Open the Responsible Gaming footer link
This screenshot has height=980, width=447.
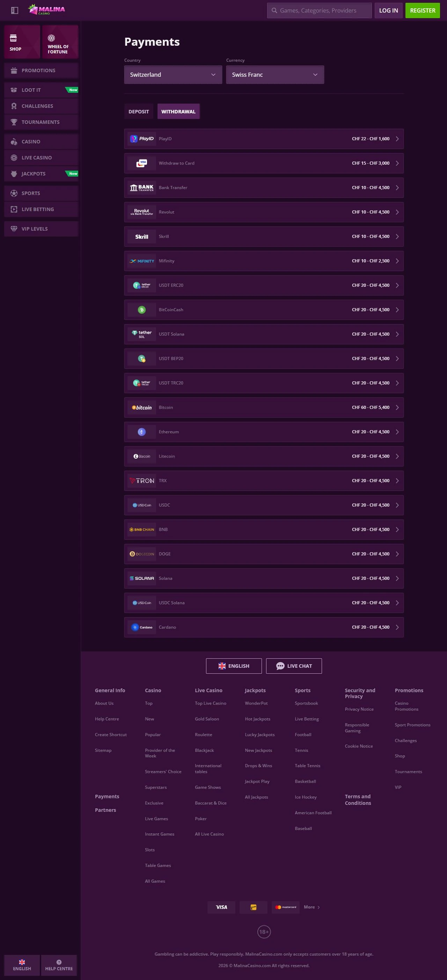coord(357,727)
